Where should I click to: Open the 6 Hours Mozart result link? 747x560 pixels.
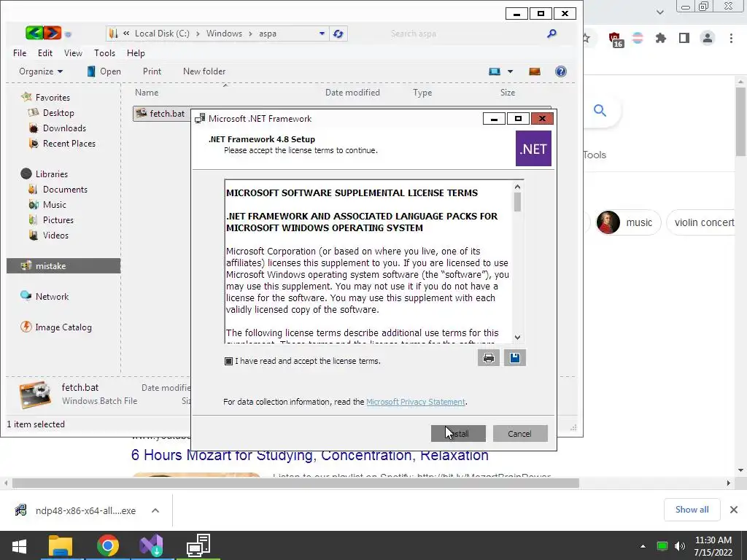coord(309,455)
